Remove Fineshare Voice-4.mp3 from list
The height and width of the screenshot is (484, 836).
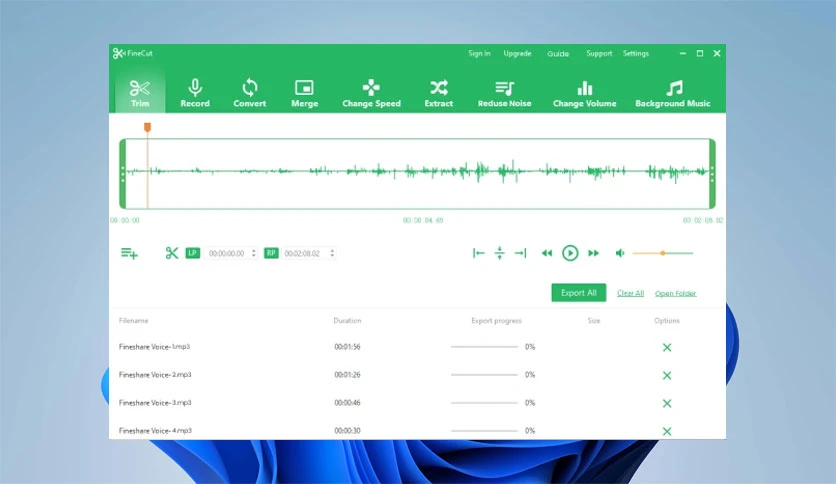[x=667, y=431]
